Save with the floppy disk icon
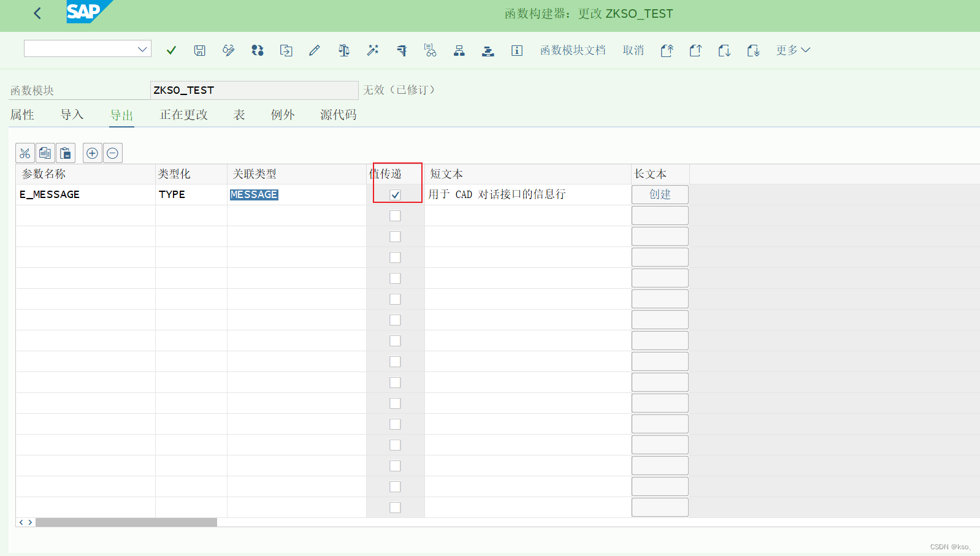This screenshot has width=980, height=556. [x=200, y=50]
